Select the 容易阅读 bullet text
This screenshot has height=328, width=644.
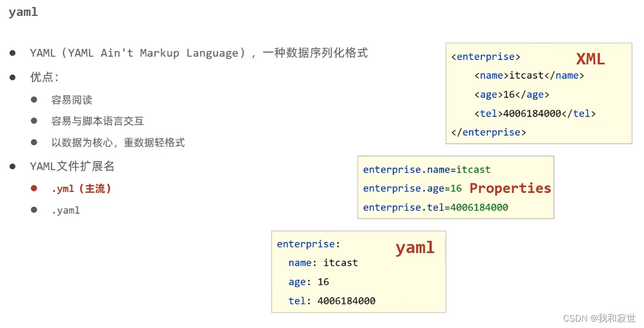click(72, 100)
